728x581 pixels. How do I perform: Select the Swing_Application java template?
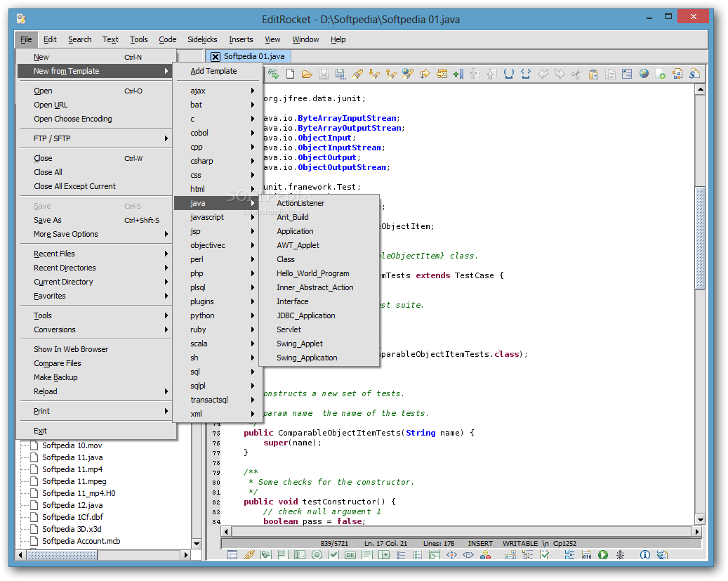tap(319, 358)
